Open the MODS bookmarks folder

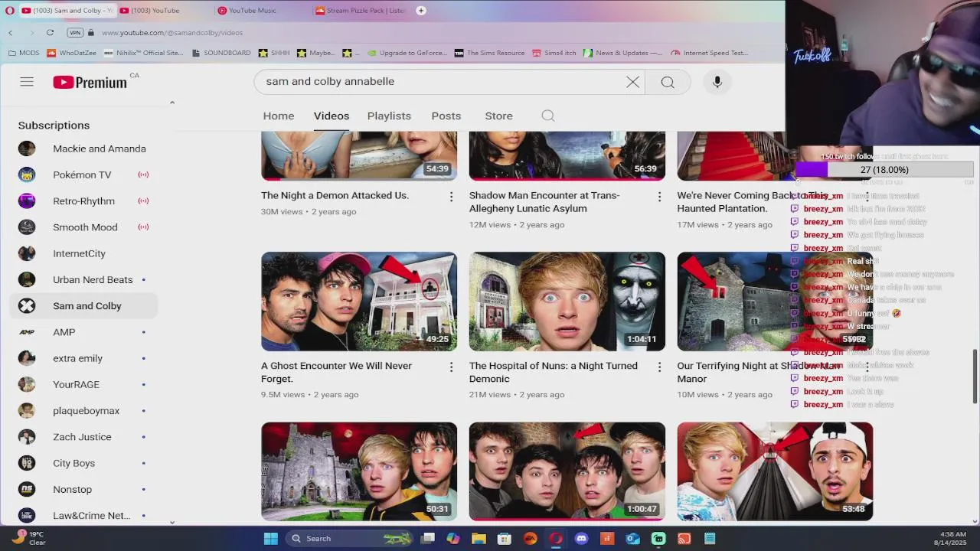point(24,53)
